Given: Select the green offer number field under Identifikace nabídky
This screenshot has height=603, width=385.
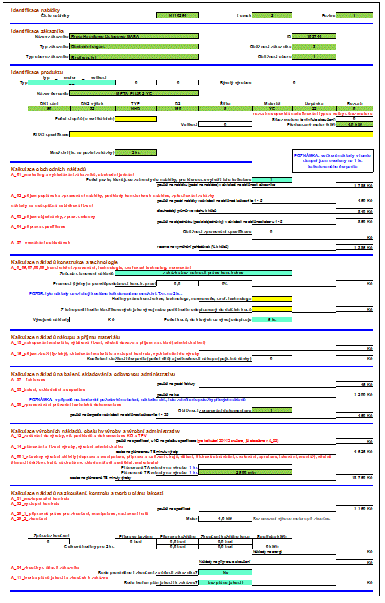Looking at the screenshot, I should pyautogui.click(x=177, y=15).
